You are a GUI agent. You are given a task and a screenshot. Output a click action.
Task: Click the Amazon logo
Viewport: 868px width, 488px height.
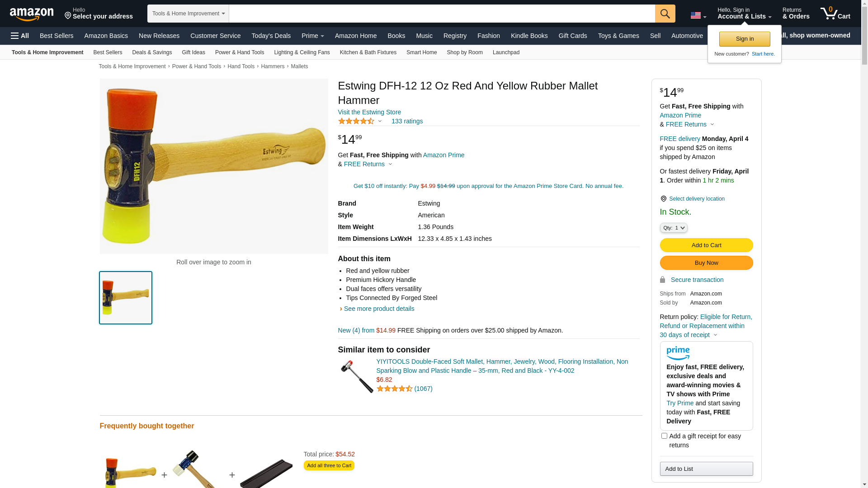(32, 14)
